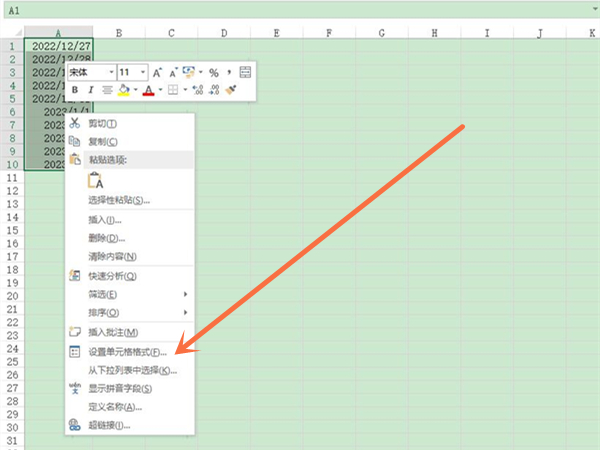This screenshot has width=600, height=450.
Task: Choose 设置单元格格式 from context menu
Action: coord(127,352)
